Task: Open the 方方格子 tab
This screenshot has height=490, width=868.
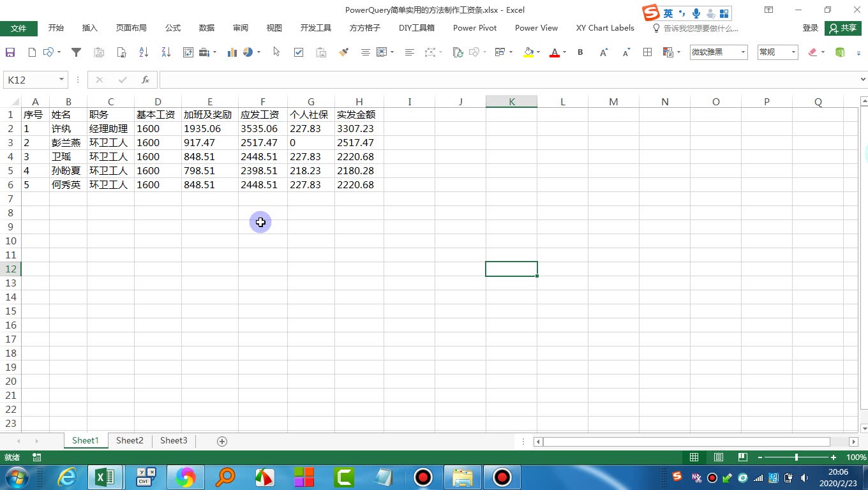Action: click(x=365, y=28)
